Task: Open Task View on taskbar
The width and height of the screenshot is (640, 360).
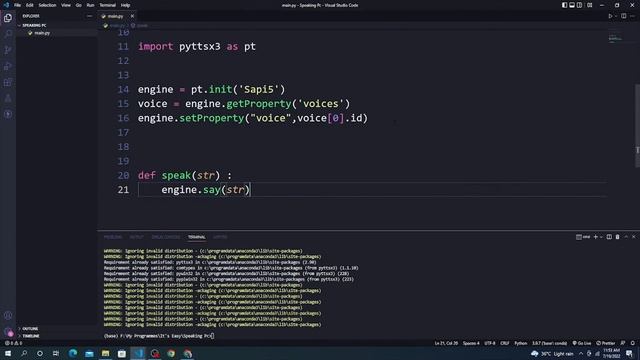Action: (56, 353)
